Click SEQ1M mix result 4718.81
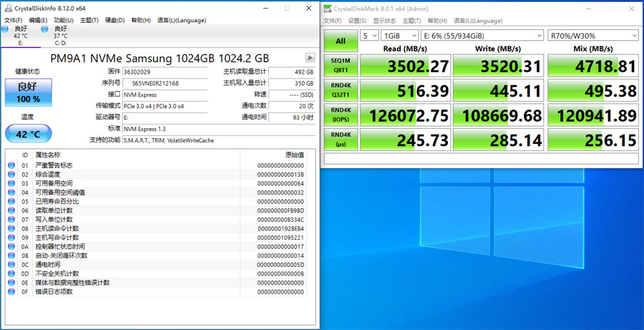 592,66
